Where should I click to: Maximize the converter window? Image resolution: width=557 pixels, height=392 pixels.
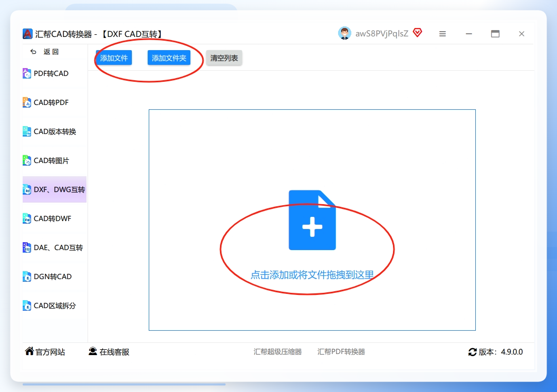click(495, 34)
